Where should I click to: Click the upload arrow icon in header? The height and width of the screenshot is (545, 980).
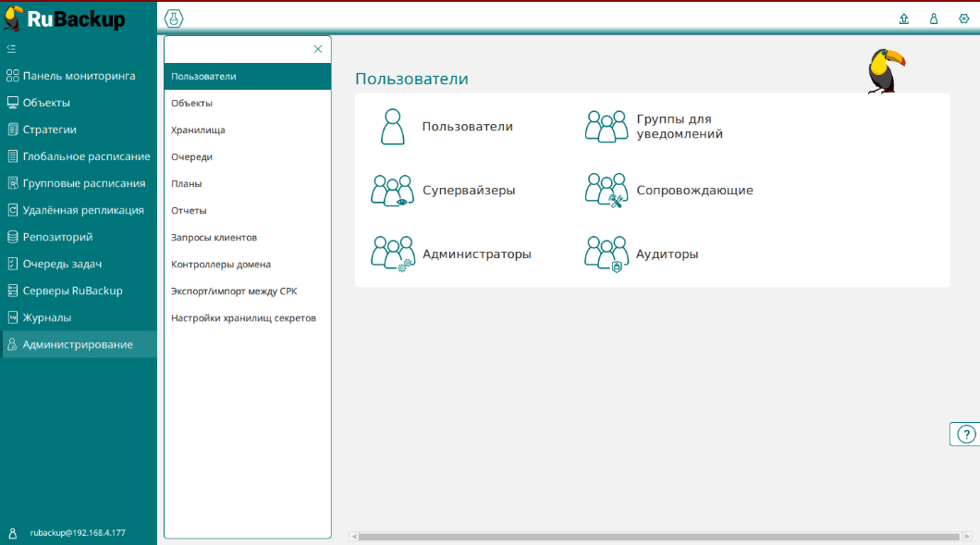point(904,19)
